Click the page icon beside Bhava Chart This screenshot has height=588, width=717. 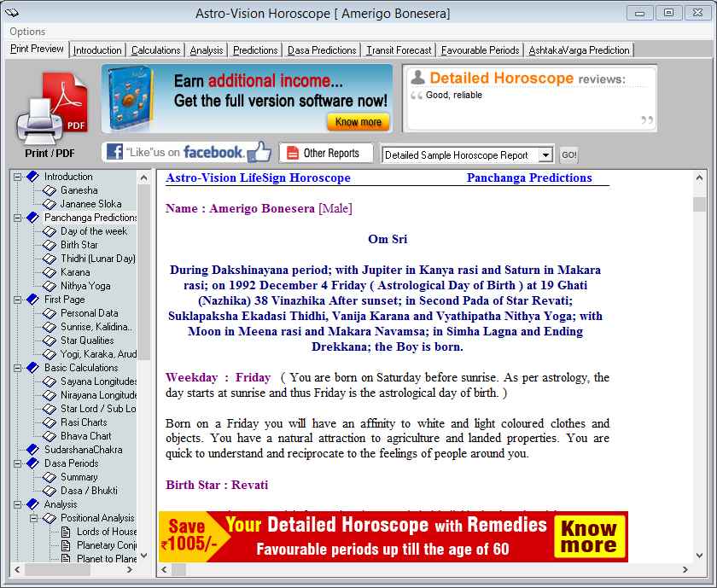point(50,436)
